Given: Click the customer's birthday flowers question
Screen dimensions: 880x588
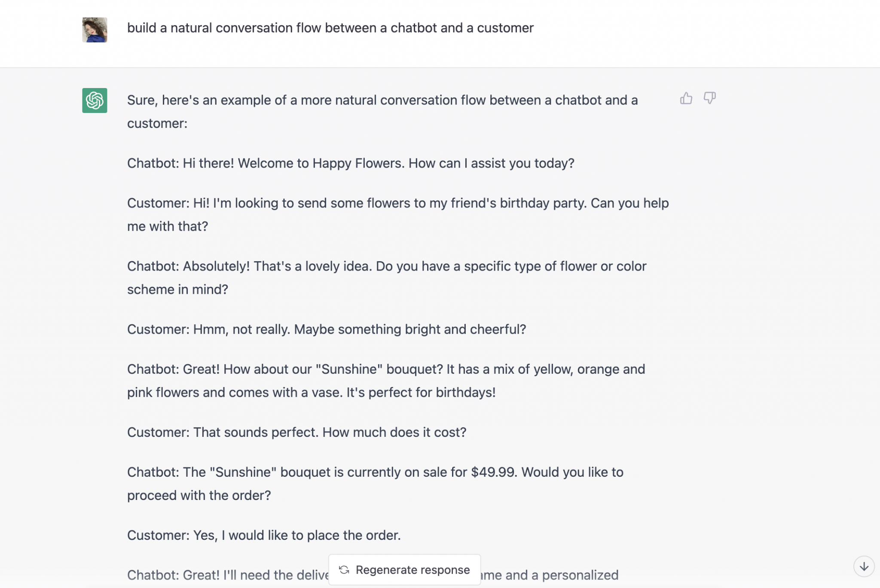Looking at the screenshot, I should click(x=397, y=214).
